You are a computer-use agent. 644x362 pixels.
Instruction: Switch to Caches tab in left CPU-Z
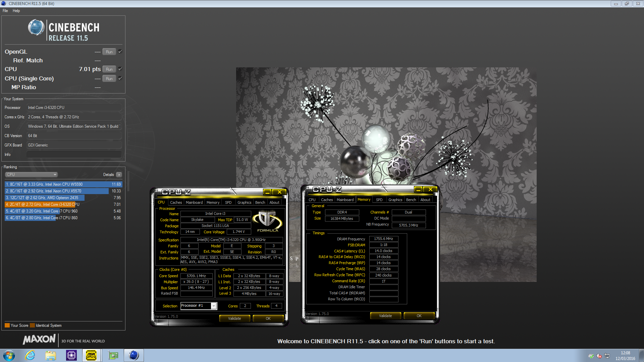pyautogui.click(x=176, y=202)
